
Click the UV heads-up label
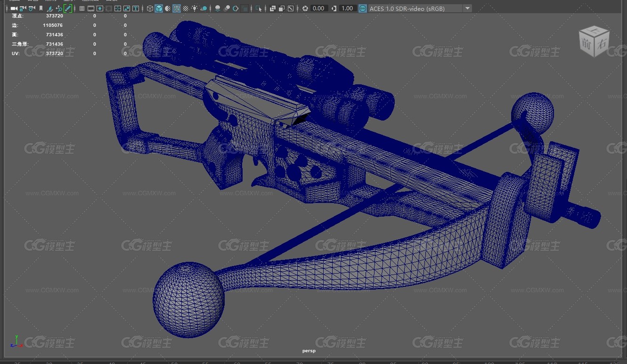click(15, 54)
